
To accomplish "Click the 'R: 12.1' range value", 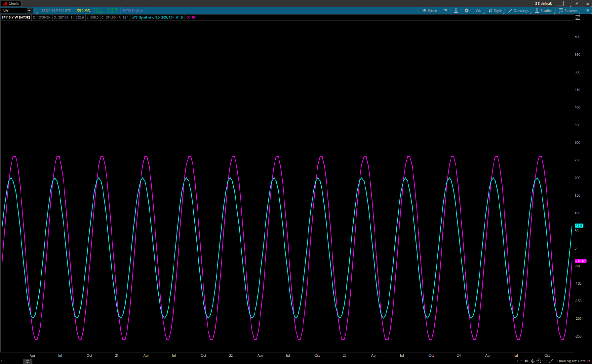I will tap(124, 17).
